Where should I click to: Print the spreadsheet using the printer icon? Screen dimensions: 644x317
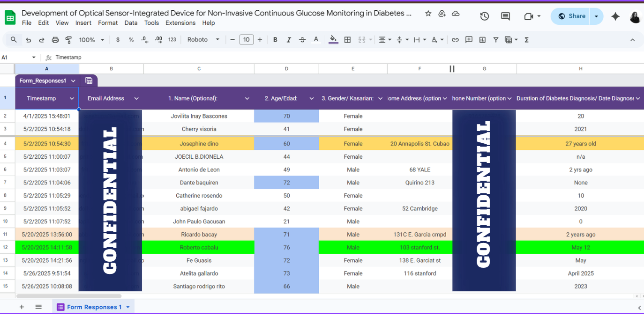coord(55,40)
